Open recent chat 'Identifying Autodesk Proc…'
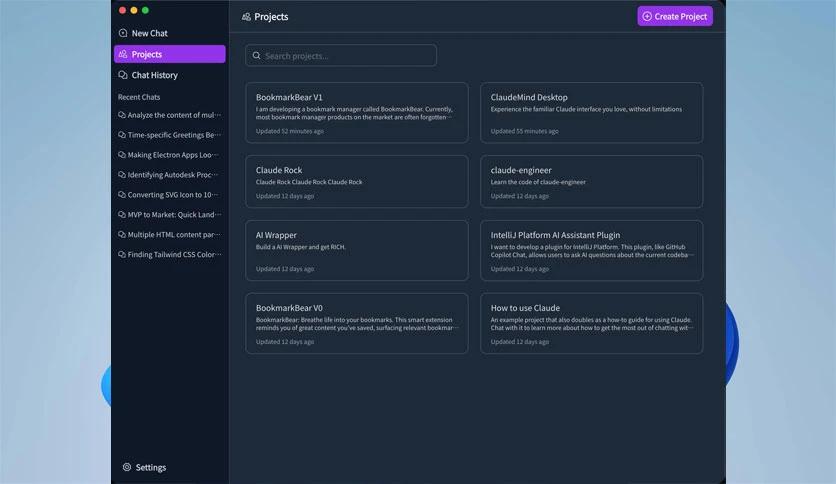The width and height of the screenshot is (836, 484). [170, 174]
